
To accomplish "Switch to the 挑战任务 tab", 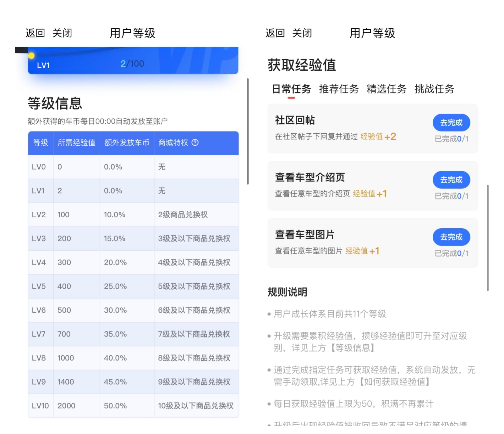I will [x=434, y=89].
